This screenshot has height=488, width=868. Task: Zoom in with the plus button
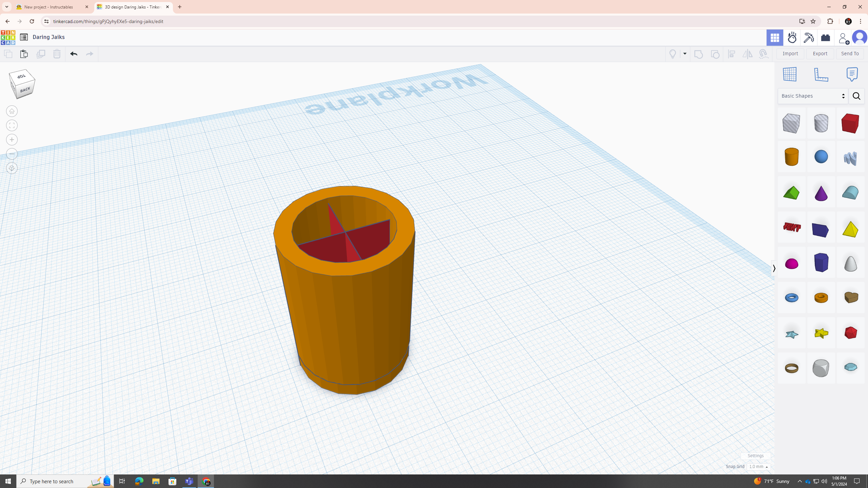[x=12, y=140]
